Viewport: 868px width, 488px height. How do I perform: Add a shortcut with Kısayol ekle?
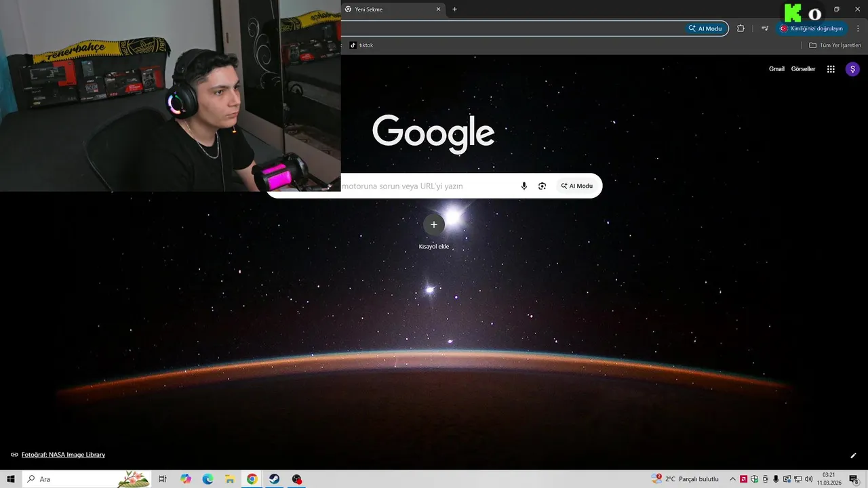pos(434,232)
